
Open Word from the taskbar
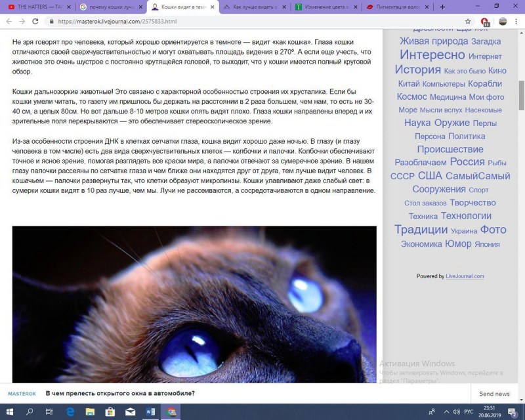tap(150, 411)
